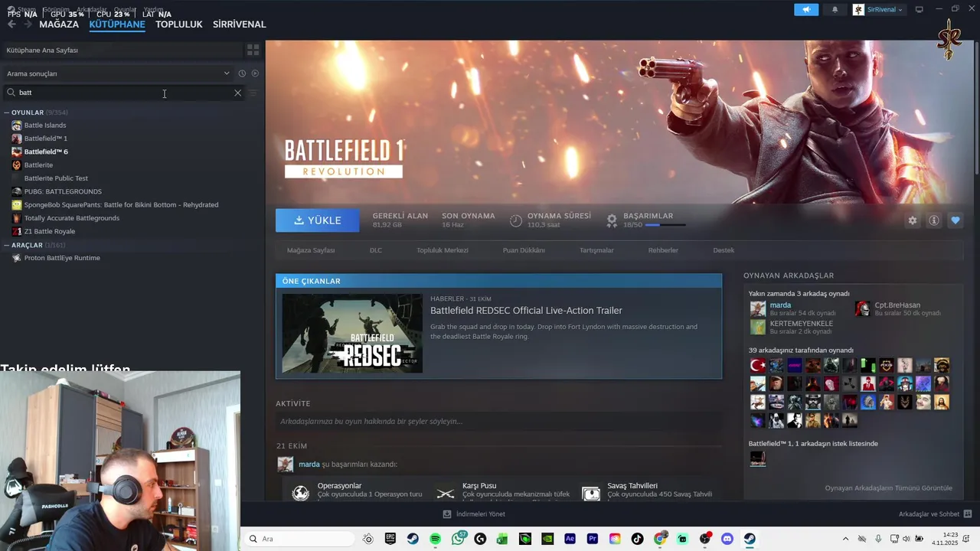Open the KÜTÜPHANE tab
980x551 pixels.
pos(117,24)
